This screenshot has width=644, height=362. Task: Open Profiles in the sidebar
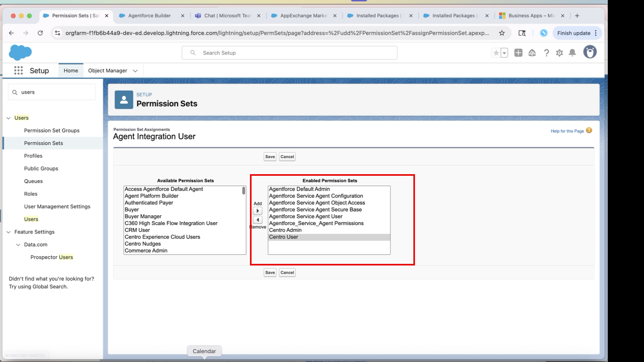pos(33,156)
